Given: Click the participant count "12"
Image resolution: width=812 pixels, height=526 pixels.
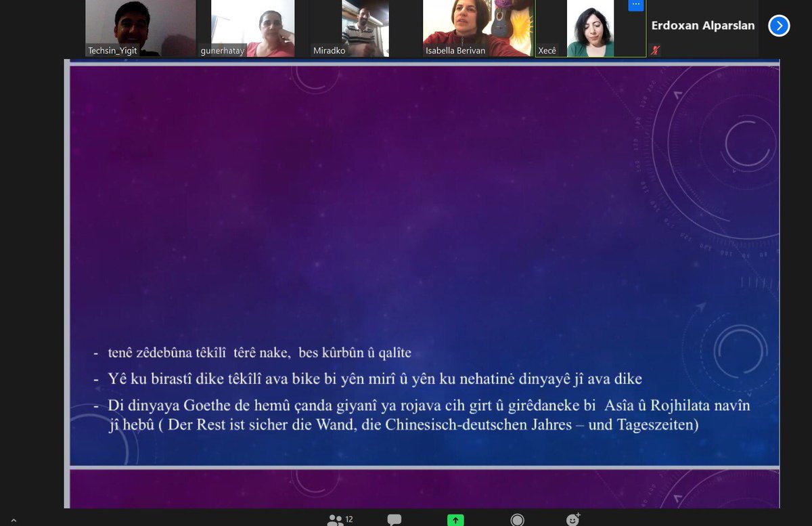Looking at the screenshot, I should (349, 519).
